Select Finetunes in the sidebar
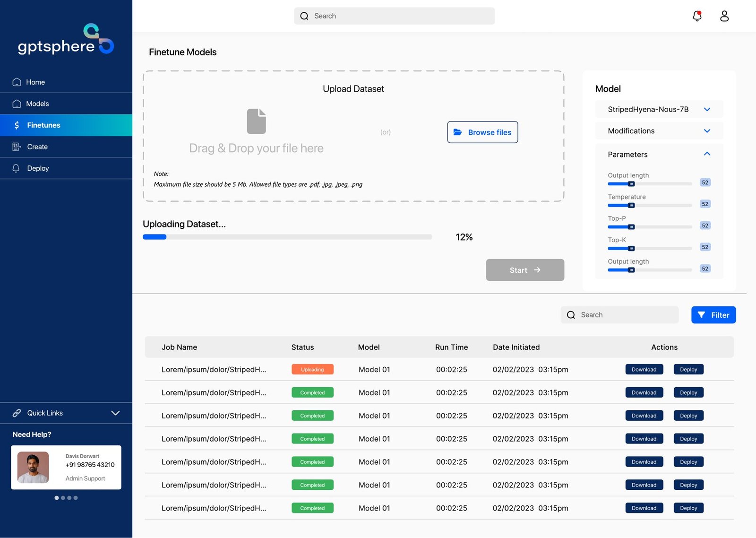Image resolution: width=756 pixels, height=538 pixels. 66,125
